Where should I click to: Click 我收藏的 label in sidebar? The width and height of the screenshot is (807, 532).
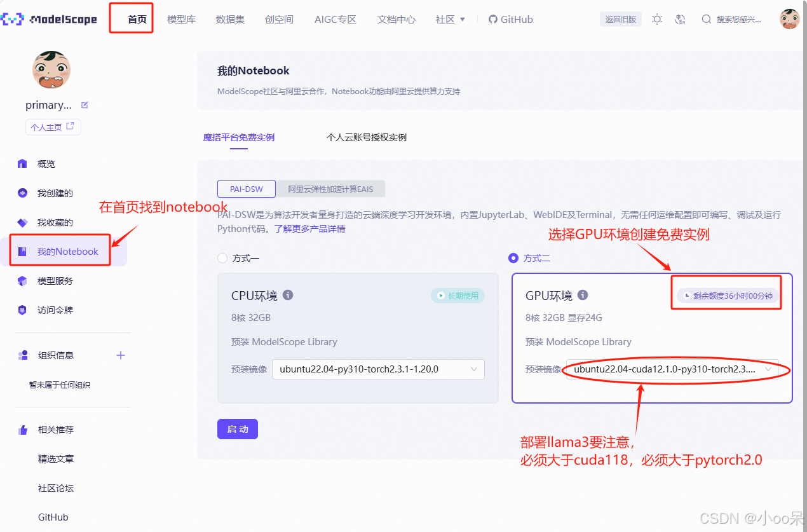coord(55,222)
